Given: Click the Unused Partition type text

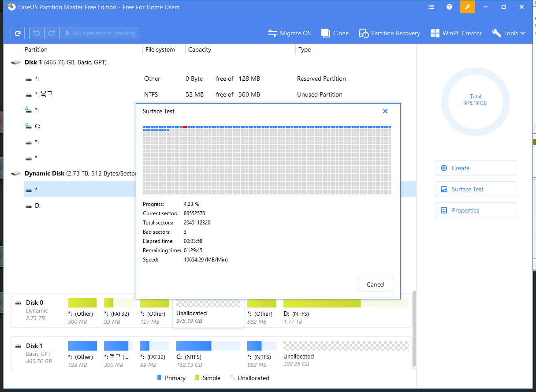Looking at the screenshot, I should [320, 94].
